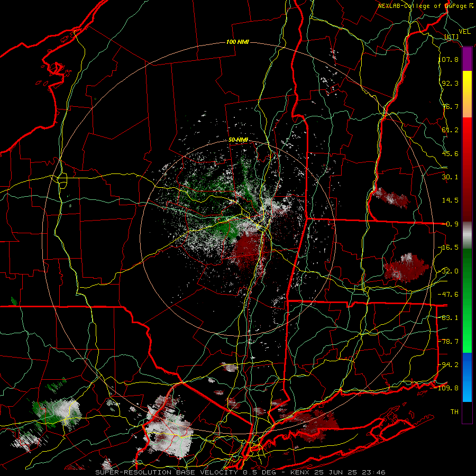The width and height of the screenshot is (476, 476).
Task: Pick the black TH segment of the color bar
Action: click(467, 412)
